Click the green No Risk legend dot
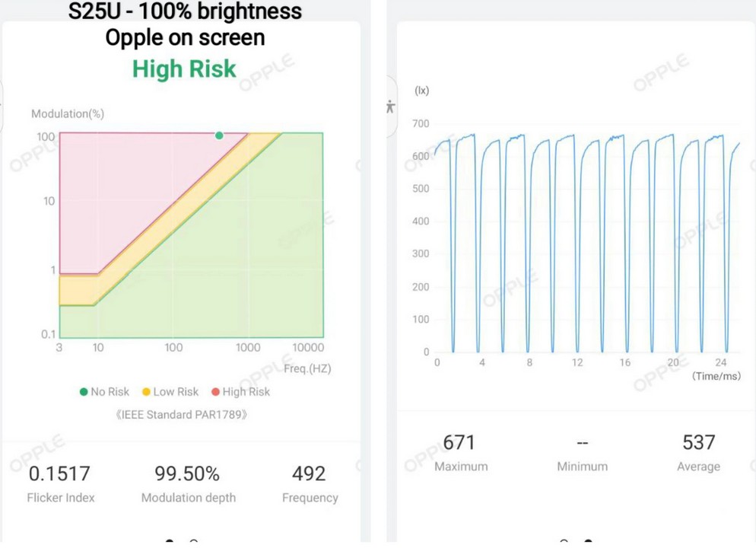This screenshot has width=756, height=548. (x=84, y=392)
